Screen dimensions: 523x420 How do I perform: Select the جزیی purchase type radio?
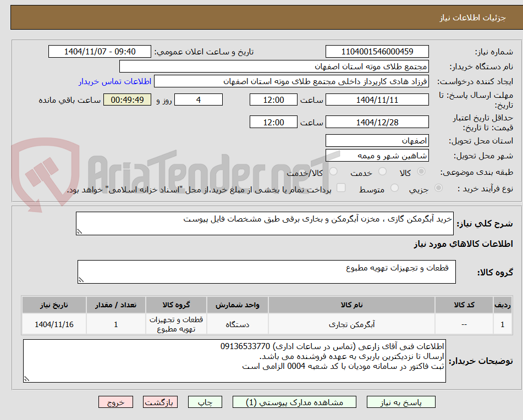439,188
